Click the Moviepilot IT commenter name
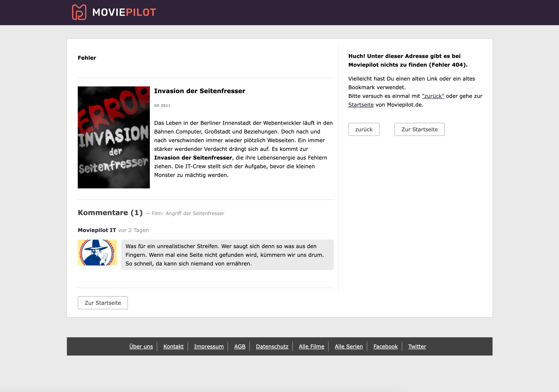559x392 pixels. [97, 230]
